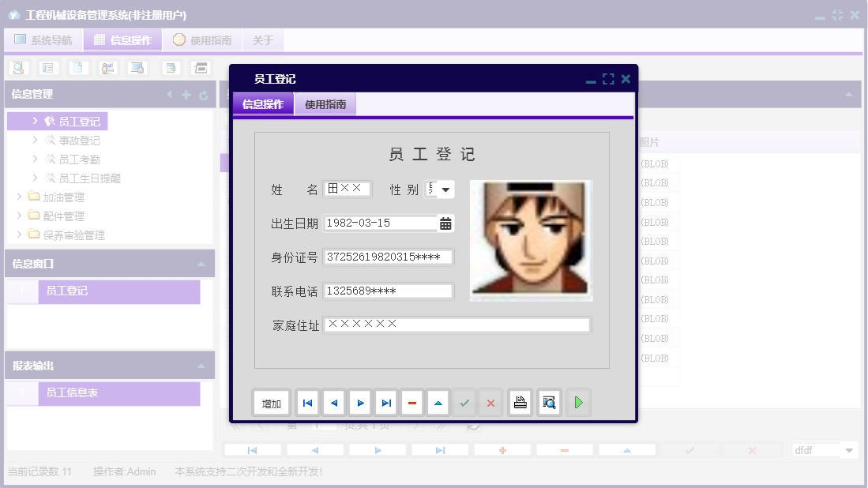This screenshot has height=488, width=868.
Task: Open print preview in the 员工登记 dialog
Action: click(549, 402)
